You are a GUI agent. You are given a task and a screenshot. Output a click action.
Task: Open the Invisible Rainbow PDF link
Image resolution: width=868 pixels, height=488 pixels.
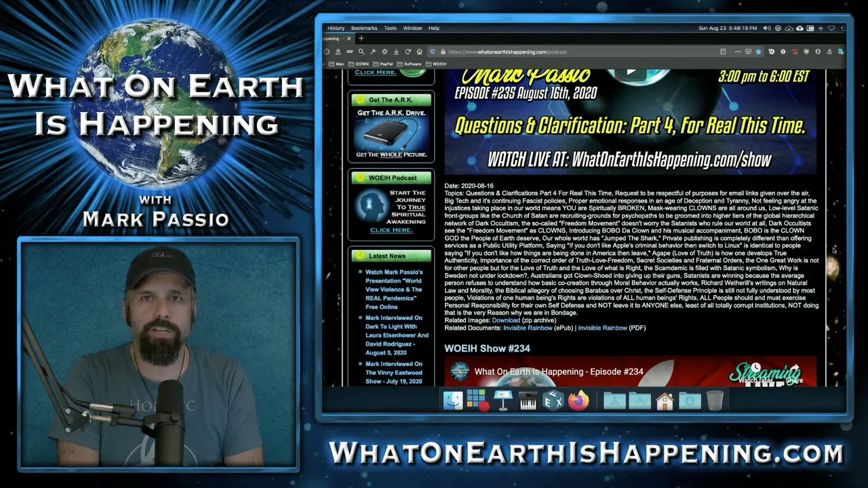tap(602, 328)
